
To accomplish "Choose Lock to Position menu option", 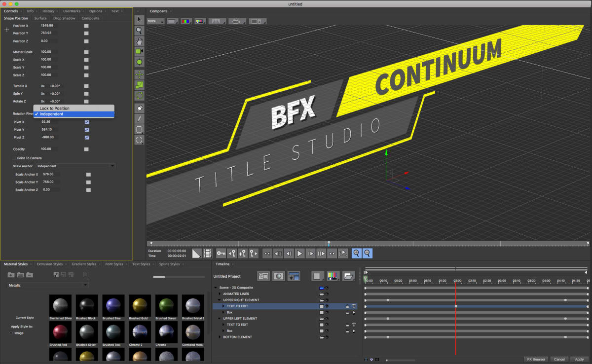I will pos(74,108).
